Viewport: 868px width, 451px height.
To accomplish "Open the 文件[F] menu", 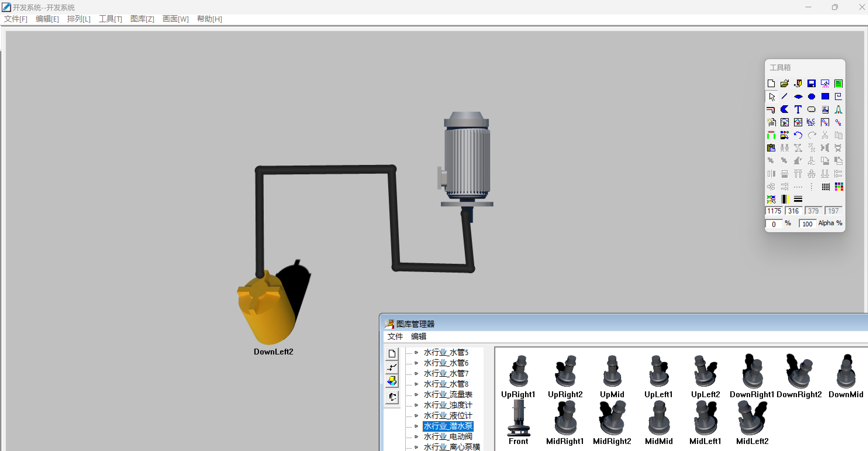I will point(15,19).
